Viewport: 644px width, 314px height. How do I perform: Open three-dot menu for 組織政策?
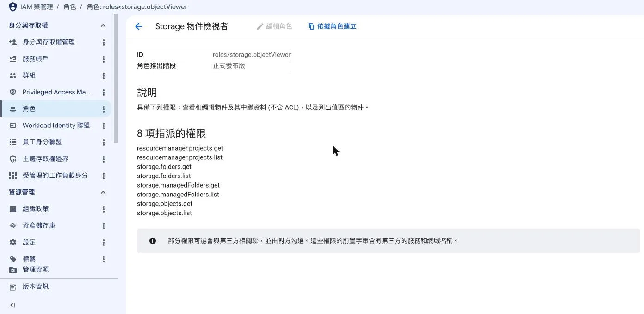click(104, 209)
